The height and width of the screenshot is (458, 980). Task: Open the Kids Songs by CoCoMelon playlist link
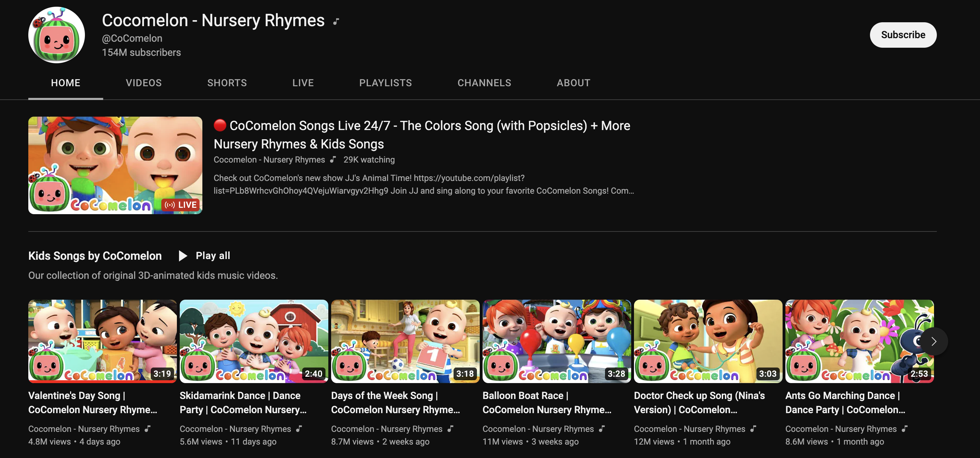pos(95,256)
